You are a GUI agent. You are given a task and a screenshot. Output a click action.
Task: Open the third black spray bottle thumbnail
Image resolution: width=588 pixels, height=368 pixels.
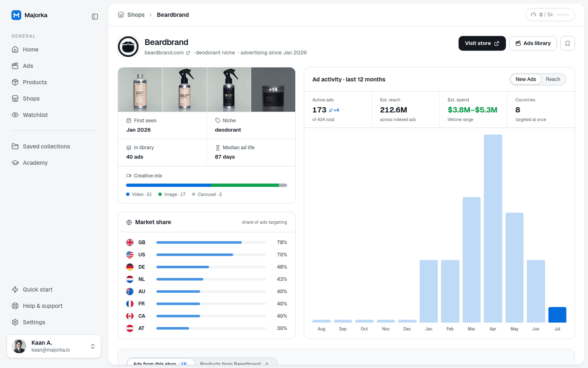tap(229, 90)
